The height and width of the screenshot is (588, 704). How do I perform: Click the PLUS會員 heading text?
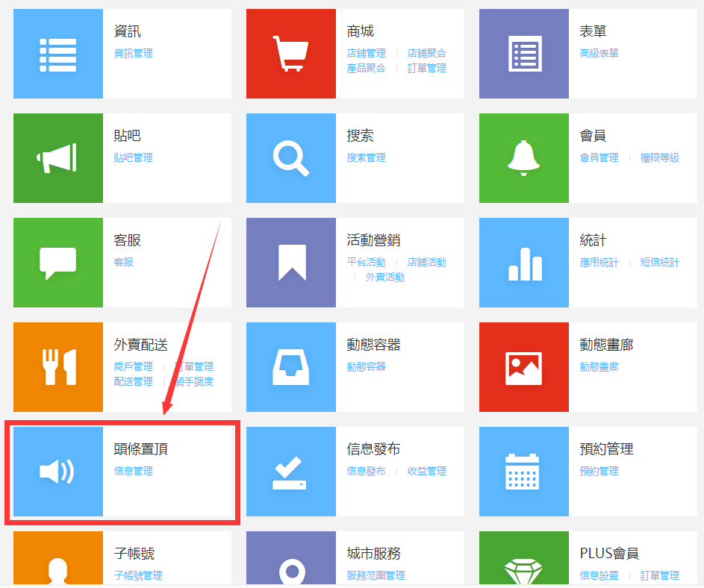609,554
